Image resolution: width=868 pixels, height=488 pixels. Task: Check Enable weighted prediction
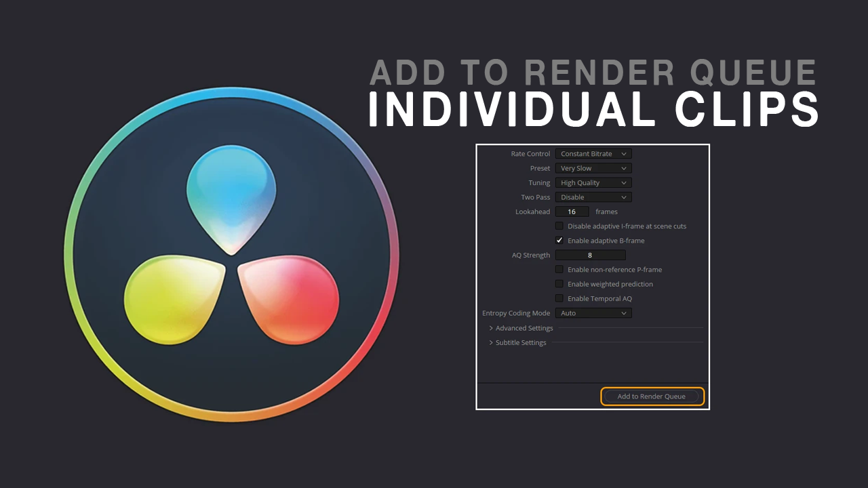(559, 284)
